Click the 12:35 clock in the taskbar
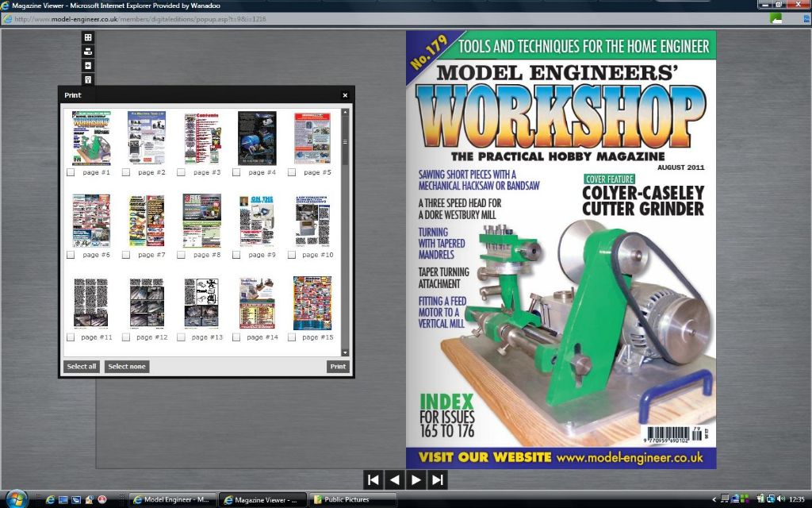812x508 pixels. pyautogui.click(x=796, y=500)
